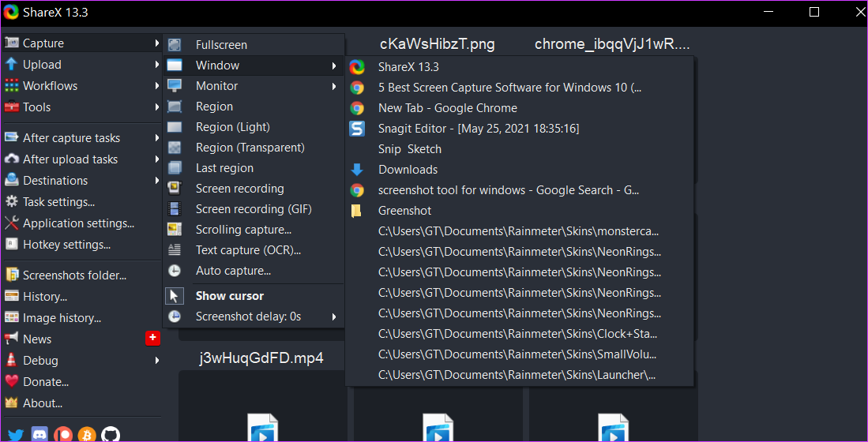Select the j3wHuqGdFD.mp4 file title
The height and width of the screenshot is (442, 868).
pos(261,358)
